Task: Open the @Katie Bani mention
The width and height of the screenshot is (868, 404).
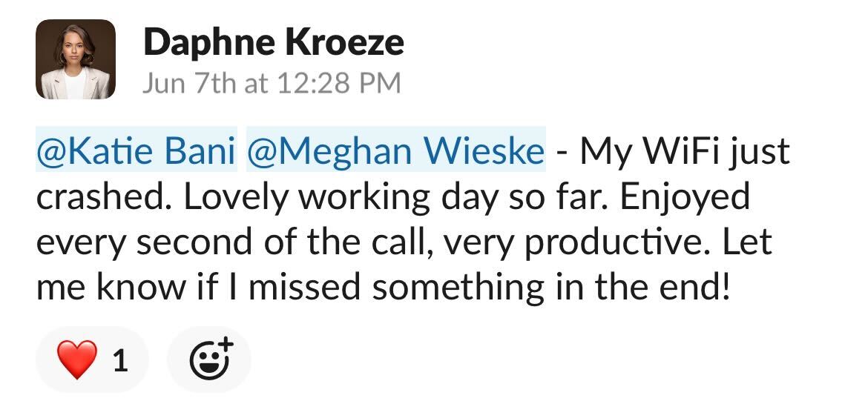Action: (137, 150)
